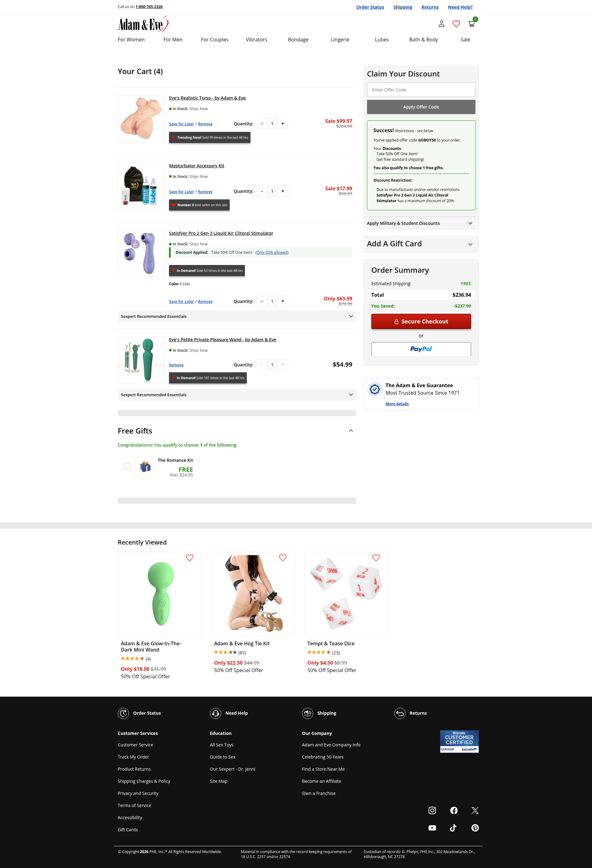Click the TikTok footer icon
Image resolution: width=592 pixels, height=868 pixels.
[453, 828]
